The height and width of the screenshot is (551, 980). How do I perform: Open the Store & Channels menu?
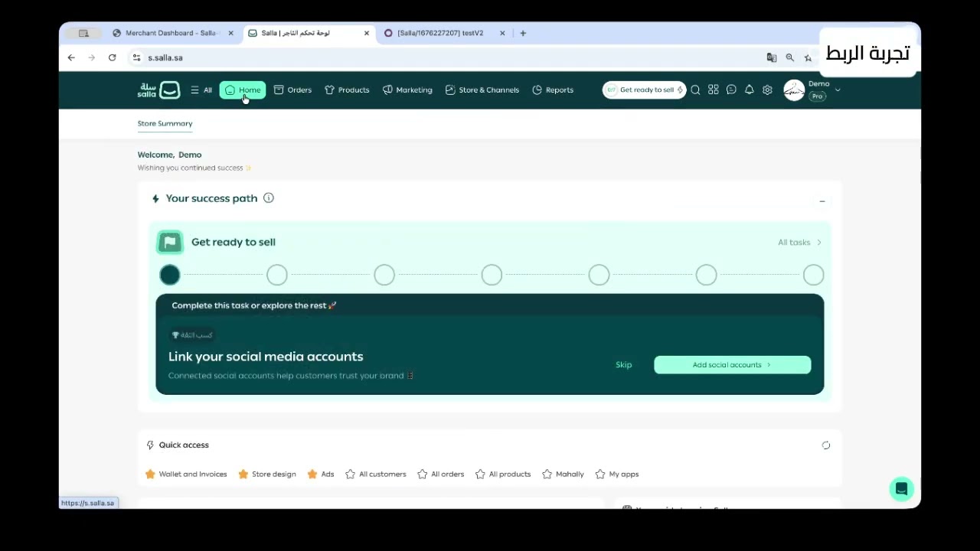coord(482,90)
